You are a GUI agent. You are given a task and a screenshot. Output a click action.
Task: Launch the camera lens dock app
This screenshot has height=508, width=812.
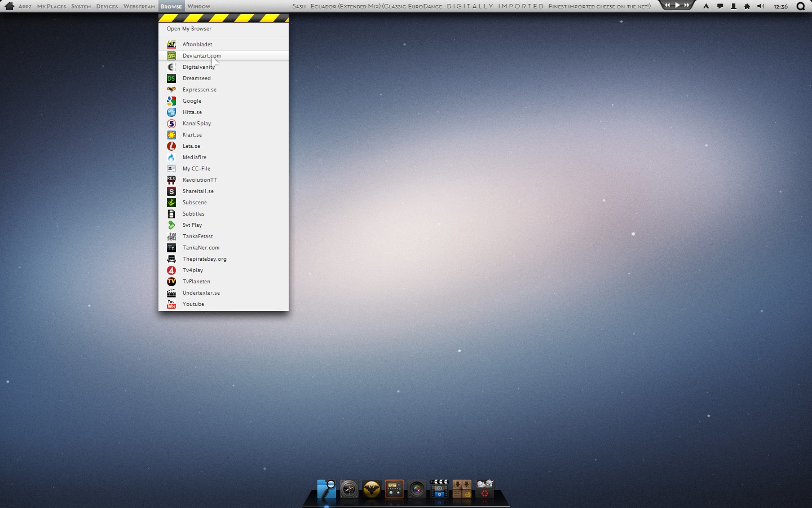point(417,489)
